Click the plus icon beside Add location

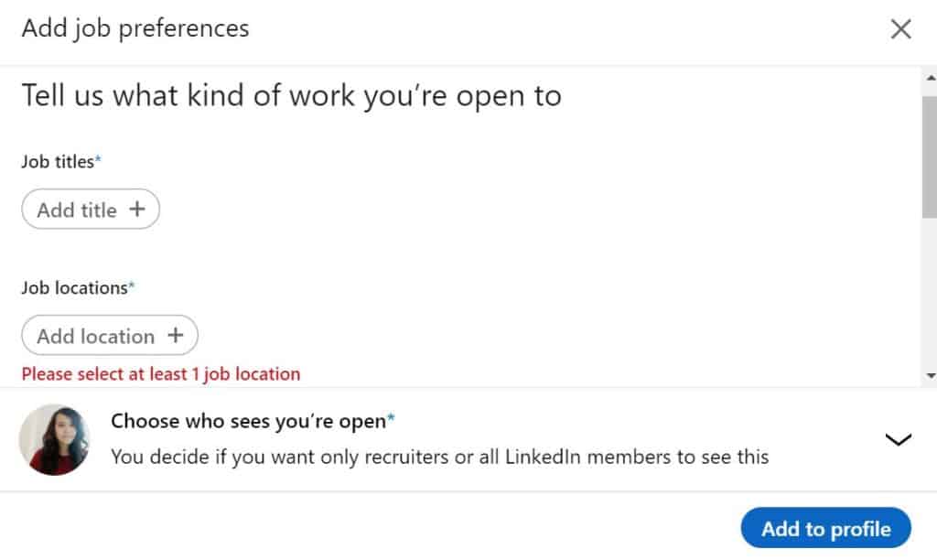(x=175, y=335)
